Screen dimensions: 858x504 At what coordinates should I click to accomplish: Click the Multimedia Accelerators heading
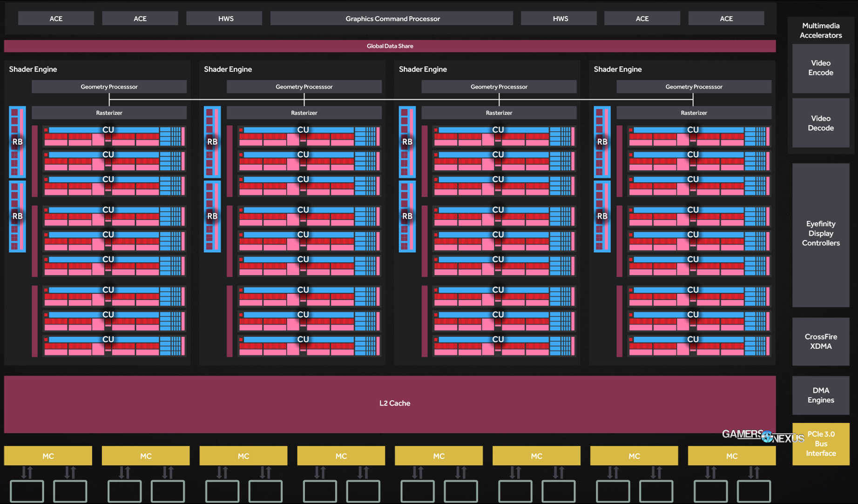point(820,31)
